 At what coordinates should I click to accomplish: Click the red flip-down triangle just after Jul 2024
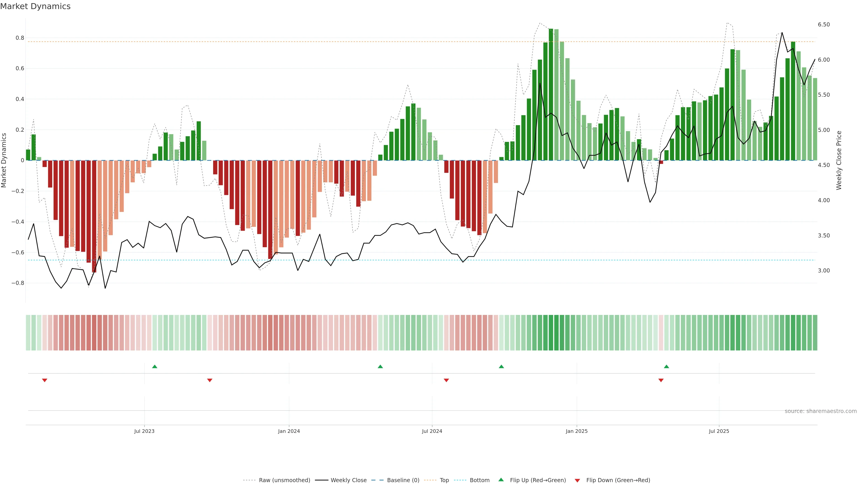point(446,380)
